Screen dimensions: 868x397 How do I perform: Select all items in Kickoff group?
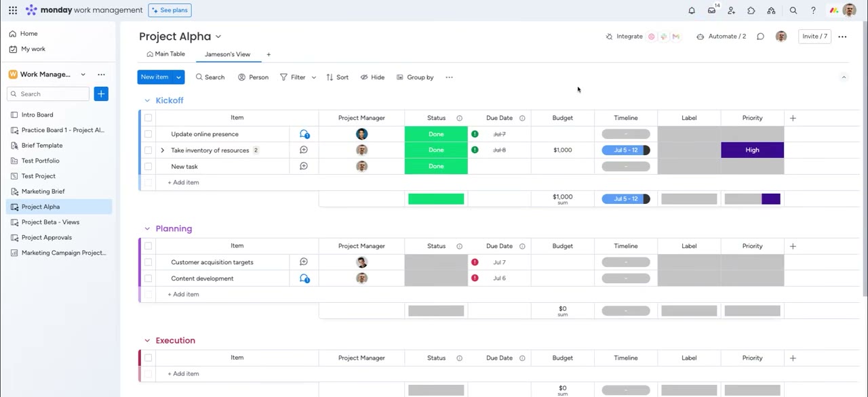click(148, 118)
